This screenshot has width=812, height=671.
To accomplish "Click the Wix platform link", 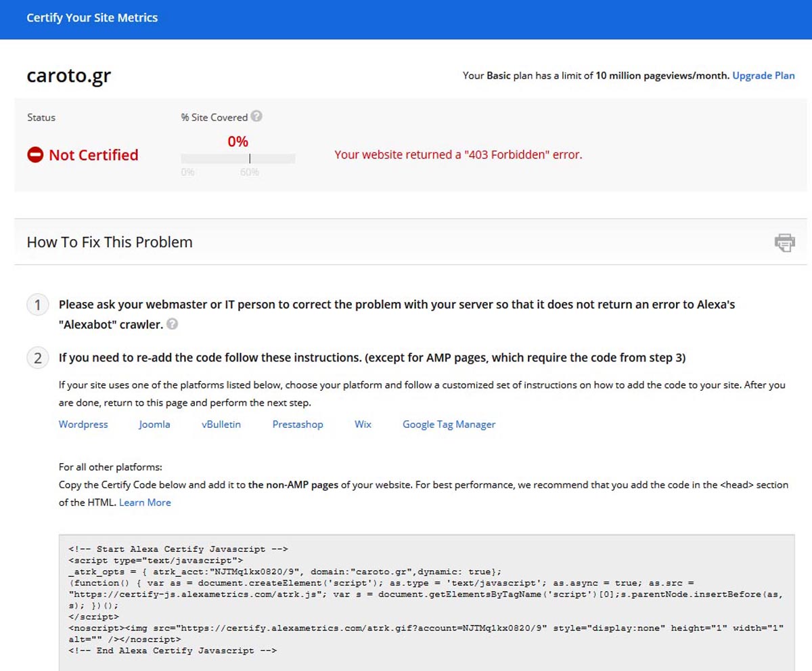I will click(363, 425).
